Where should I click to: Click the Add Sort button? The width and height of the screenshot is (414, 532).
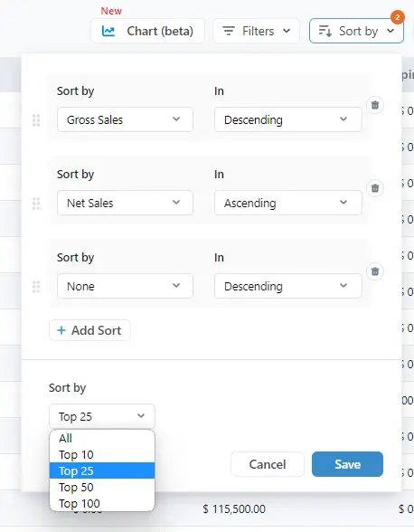coord(89,330)
